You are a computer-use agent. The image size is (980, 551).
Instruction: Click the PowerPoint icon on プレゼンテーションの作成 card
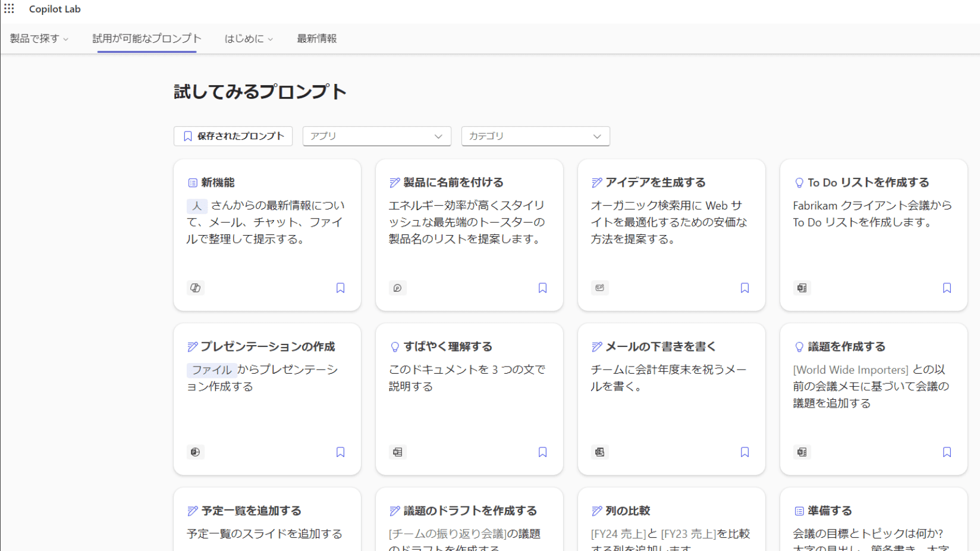[x=195, y=452]
